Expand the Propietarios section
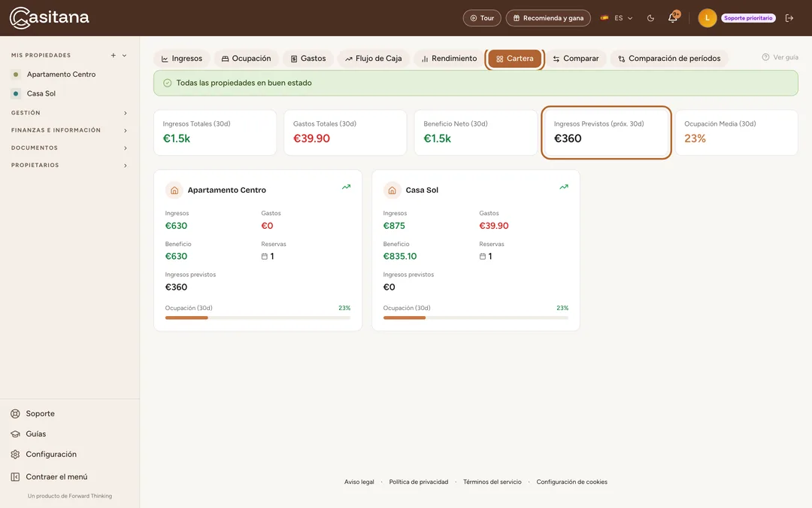 [69, 166]
